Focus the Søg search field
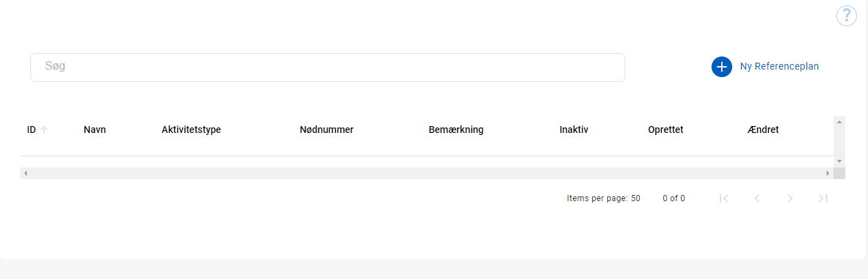Viewport: 868px width, 279px height. 327,68
